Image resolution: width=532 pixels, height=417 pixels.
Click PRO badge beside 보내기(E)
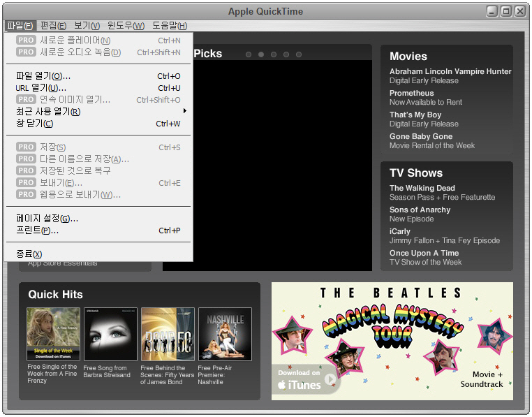(26, 183)
